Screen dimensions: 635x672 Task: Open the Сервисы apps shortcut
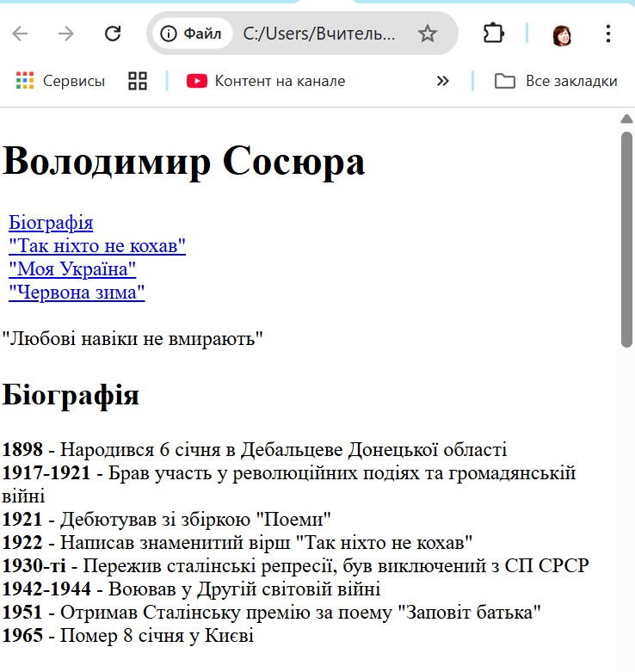tap(60, 81)
